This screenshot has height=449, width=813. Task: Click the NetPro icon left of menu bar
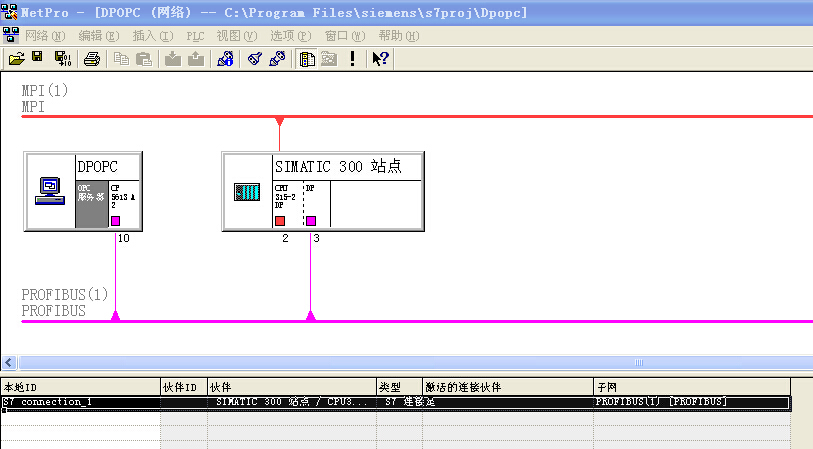tap(10, 35)
